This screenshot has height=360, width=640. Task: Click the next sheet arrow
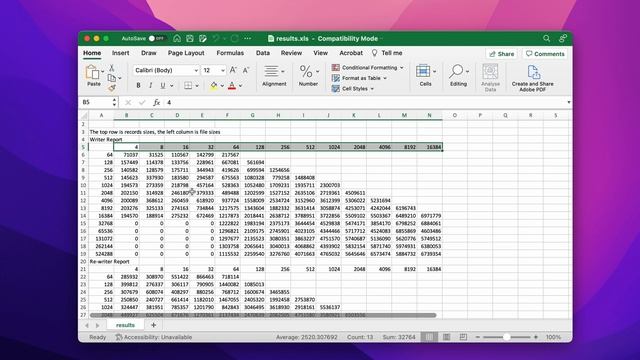[x=97, y=325]
